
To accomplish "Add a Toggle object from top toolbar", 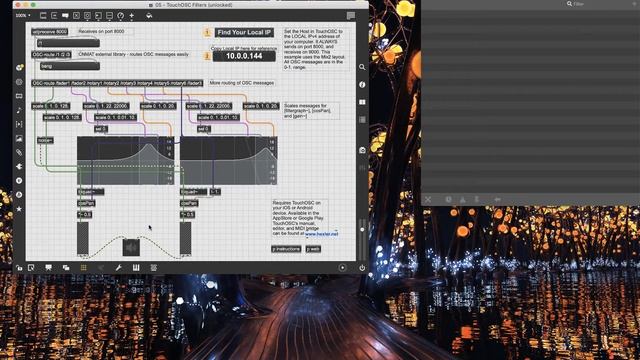I will 76,16.
